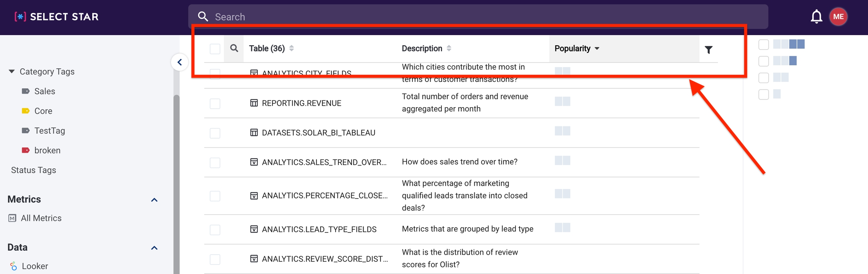The height and width of the screenshot is (274, 868).
Task: Check the box for REPORTING.REVENUE row
Action: [215, 103]
